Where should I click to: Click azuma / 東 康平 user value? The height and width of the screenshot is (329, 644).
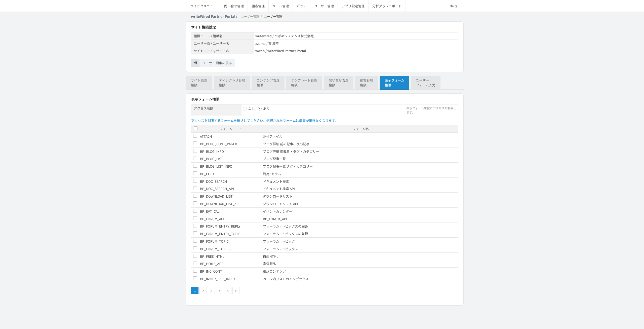pos(267,44)
